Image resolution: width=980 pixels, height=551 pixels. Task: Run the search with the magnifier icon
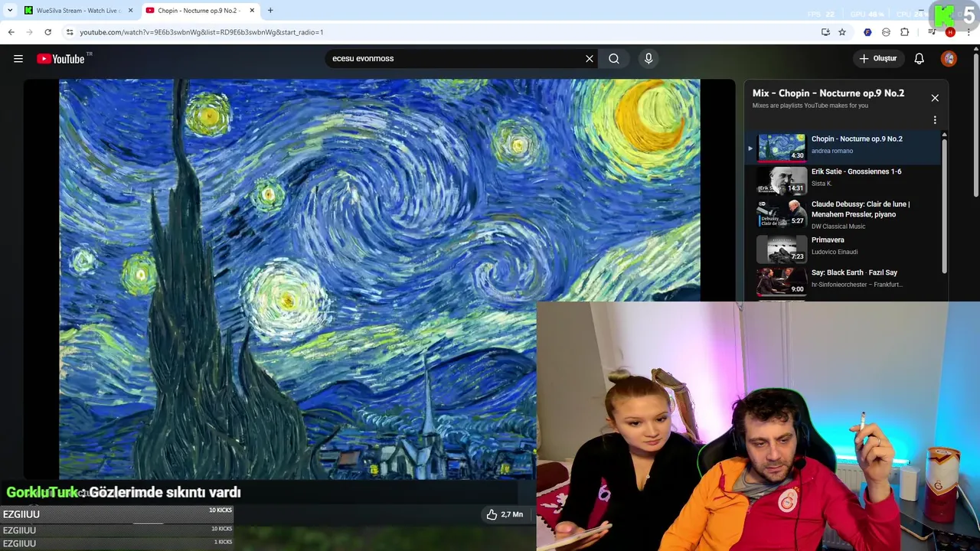614,58
